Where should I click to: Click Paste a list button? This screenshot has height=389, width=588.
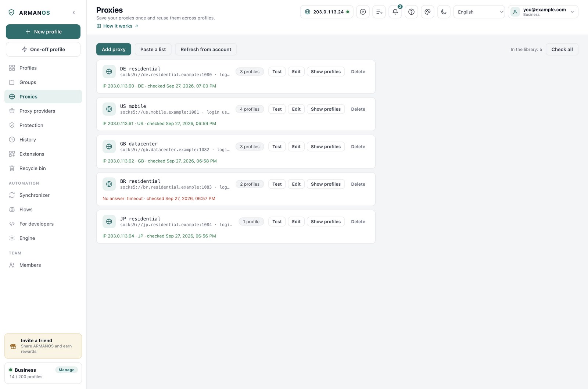click(153, 49)
